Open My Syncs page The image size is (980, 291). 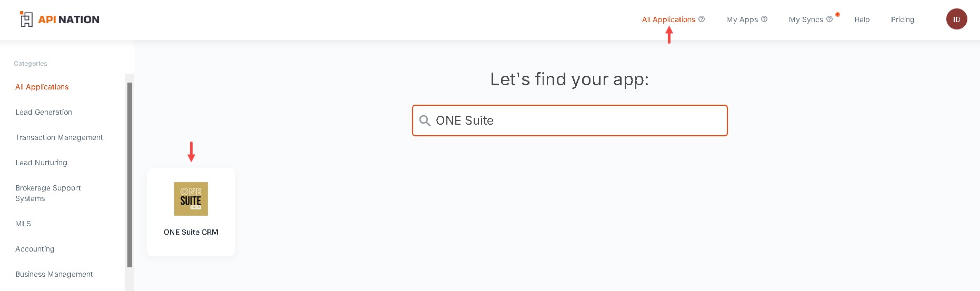point(806,19)
